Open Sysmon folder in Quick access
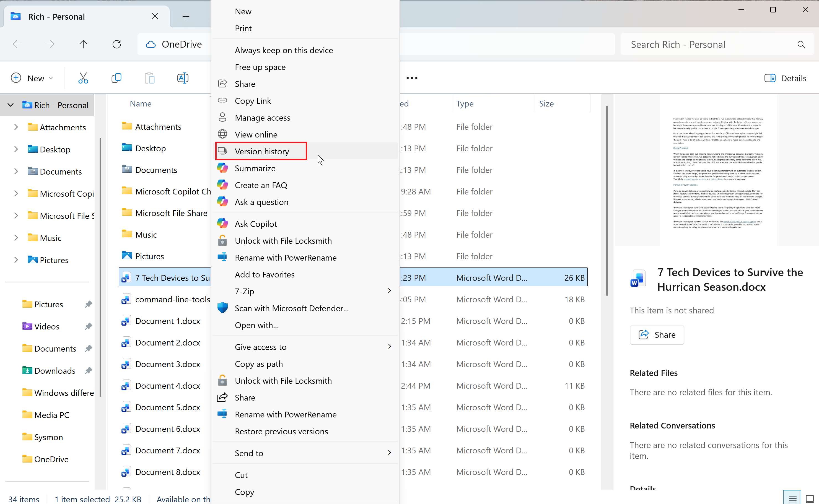Viewport: 819px width, 504px height. point(48,437)
